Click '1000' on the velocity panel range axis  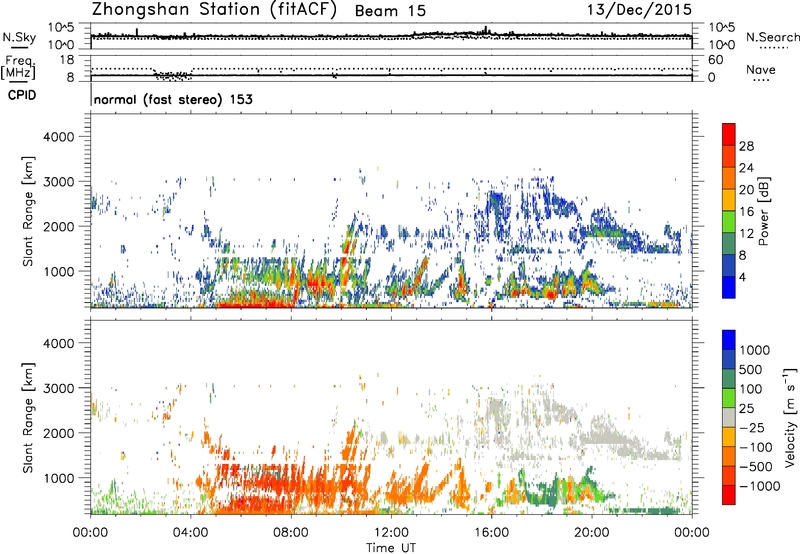(58, 478)
